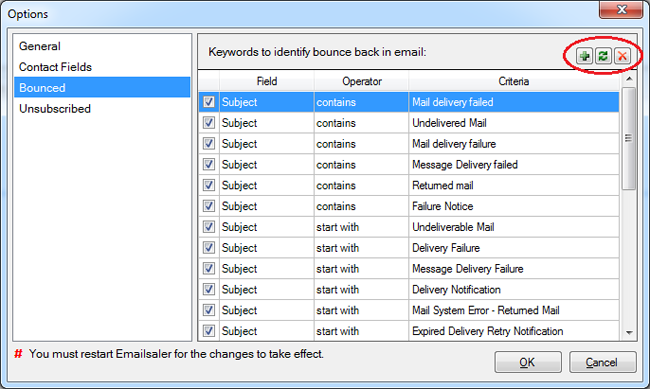Close the Options dialog window

click(621, 10)
